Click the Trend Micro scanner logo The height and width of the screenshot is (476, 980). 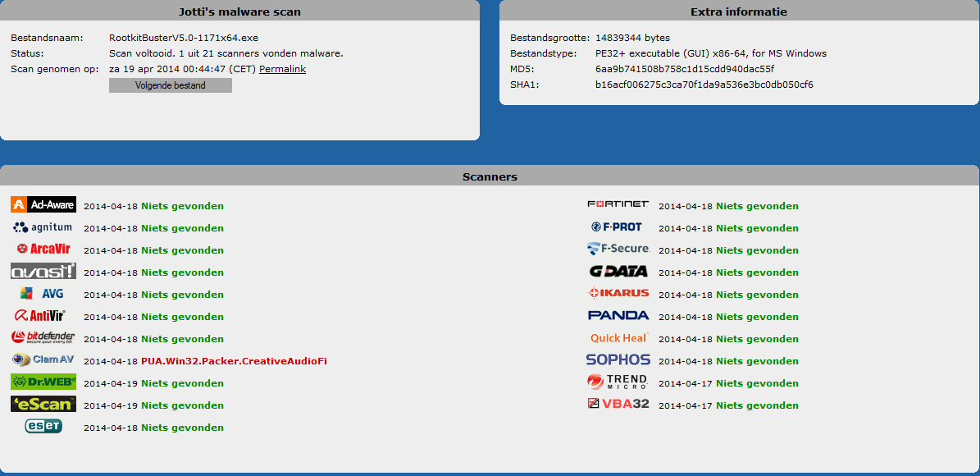pyautogui.click(x=618, y=382)
